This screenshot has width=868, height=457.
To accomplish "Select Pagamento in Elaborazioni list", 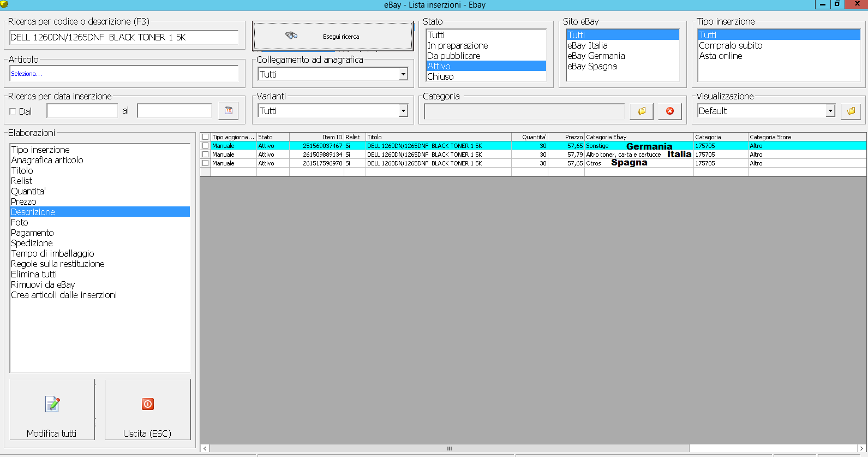I will [x=100, y=233].
